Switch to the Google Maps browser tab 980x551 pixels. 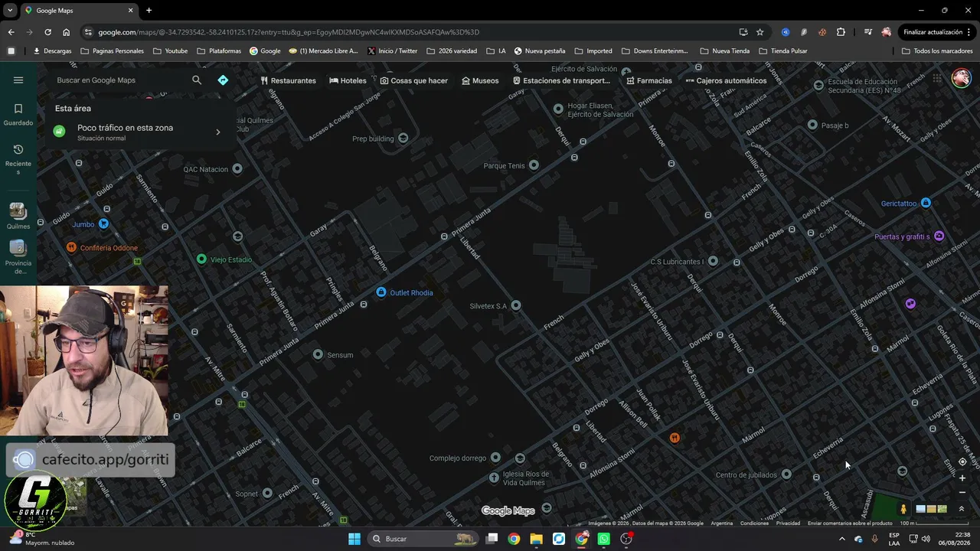click(x=78, y=11)
